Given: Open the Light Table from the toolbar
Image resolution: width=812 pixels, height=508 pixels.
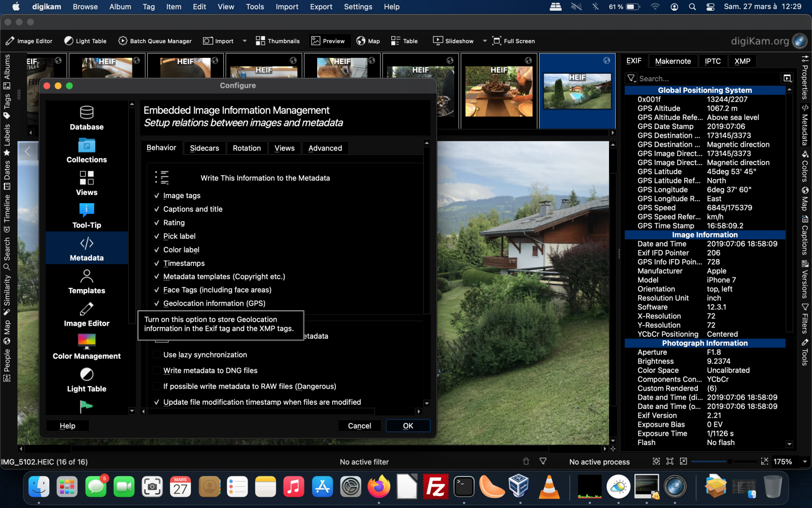Looking at the screenshot, I should pos(85,41).
